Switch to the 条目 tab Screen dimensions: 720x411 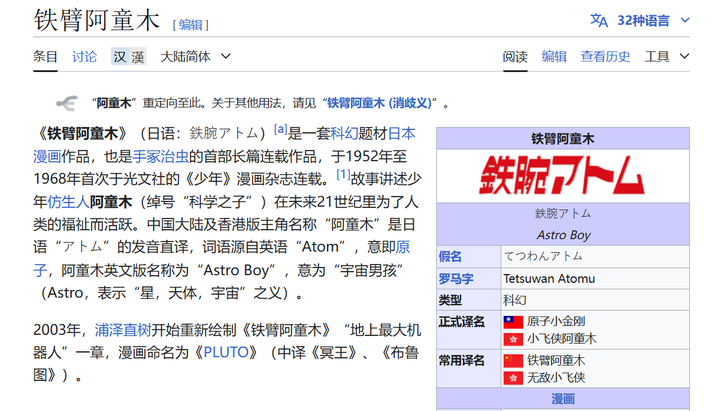click(x=45, y=56)
